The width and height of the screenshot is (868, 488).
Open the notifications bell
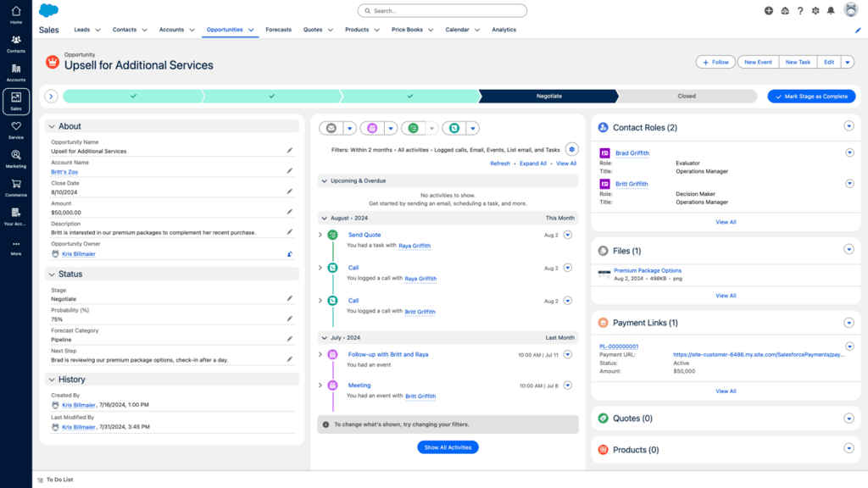(831, 10)
